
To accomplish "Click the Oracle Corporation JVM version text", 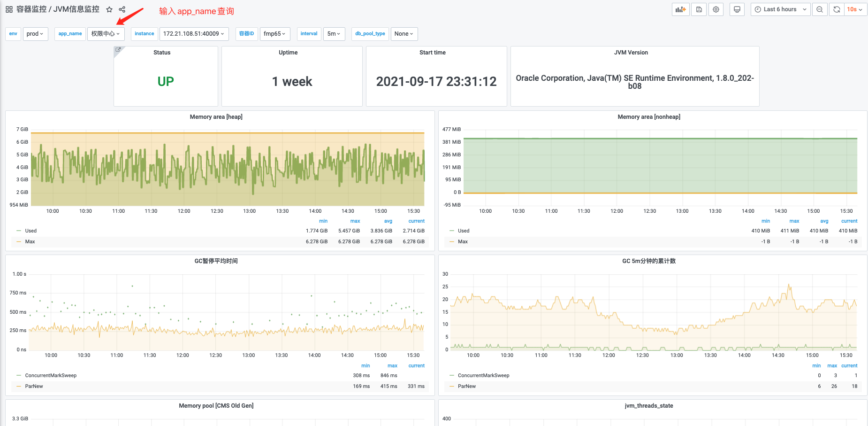I will pyautogui.click(x=635, y=82).
